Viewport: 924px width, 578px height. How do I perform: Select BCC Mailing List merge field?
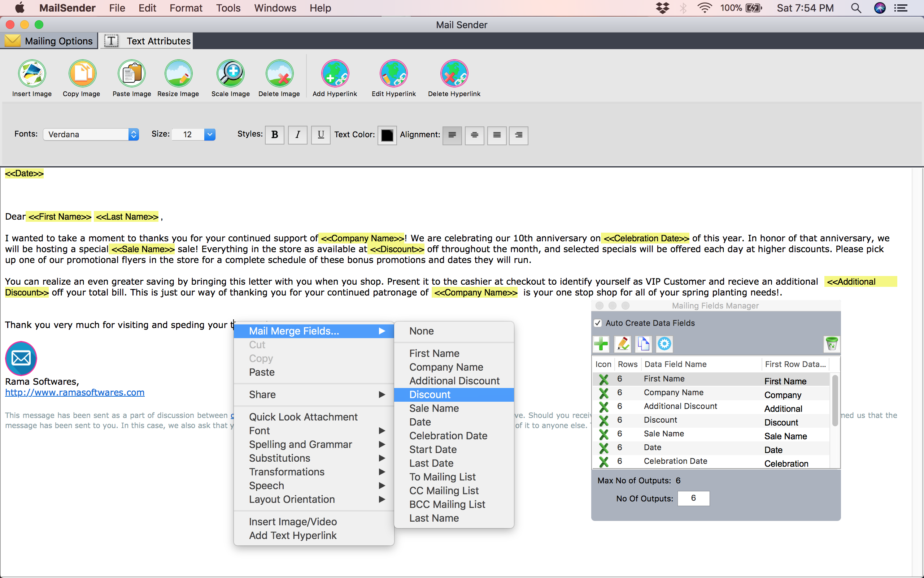(454, 505)
